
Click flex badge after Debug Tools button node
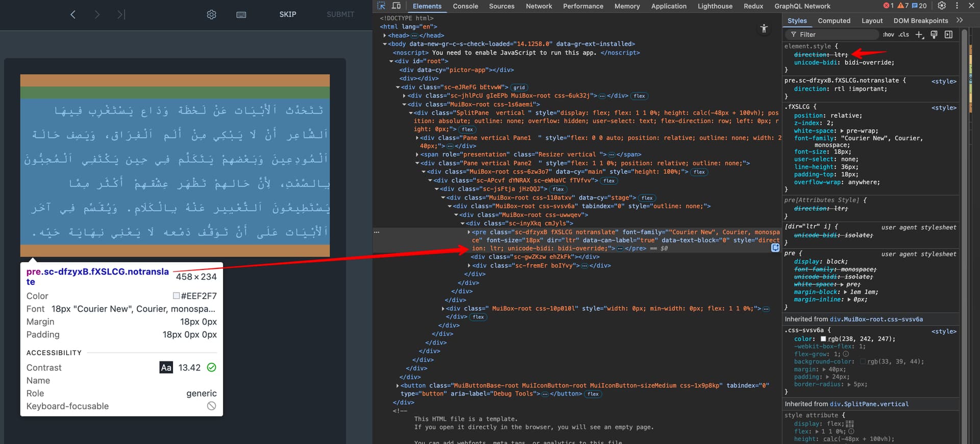(x=593, y=394)
